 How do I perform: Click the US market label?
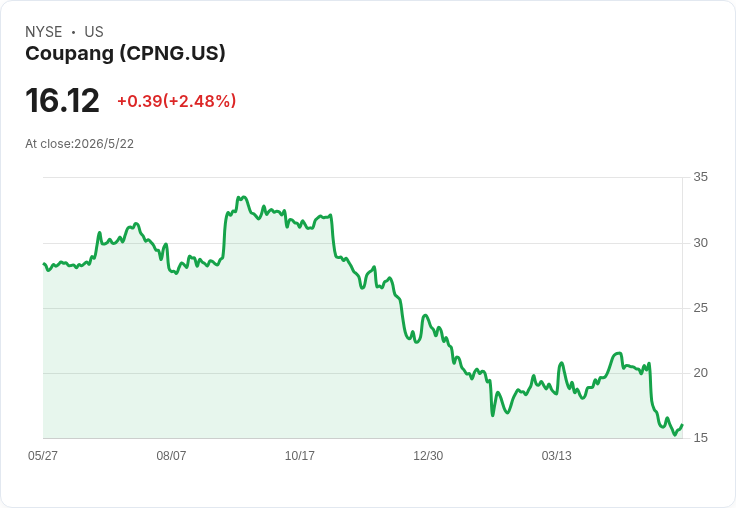point(94,32)
